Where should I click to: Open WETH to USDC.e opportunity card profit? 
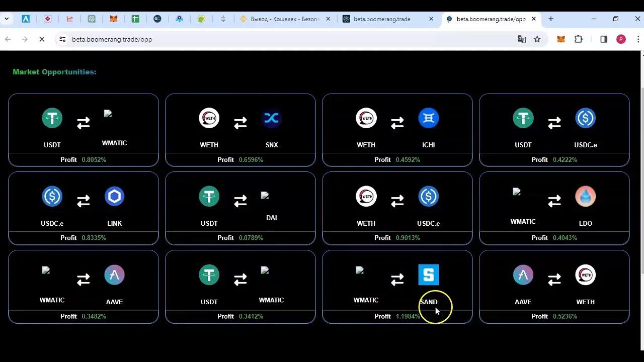[397, 238]
